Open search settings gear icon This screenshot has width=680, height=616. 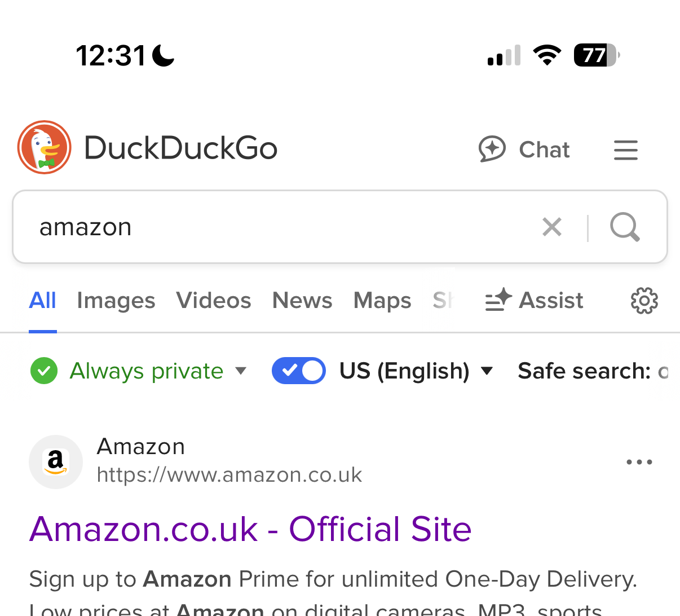pyautogui.click(x=644, y=301)
